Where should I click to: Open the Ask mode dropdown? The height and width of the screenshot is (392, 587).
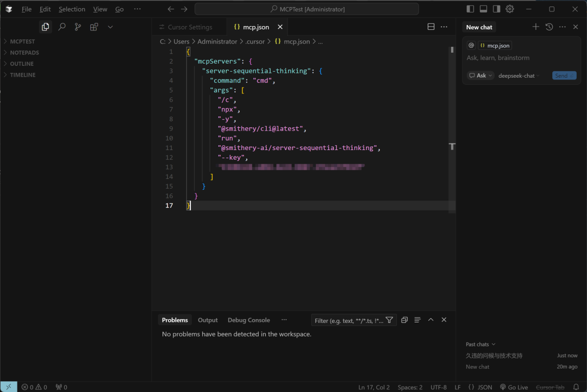(x=480, y=76)
